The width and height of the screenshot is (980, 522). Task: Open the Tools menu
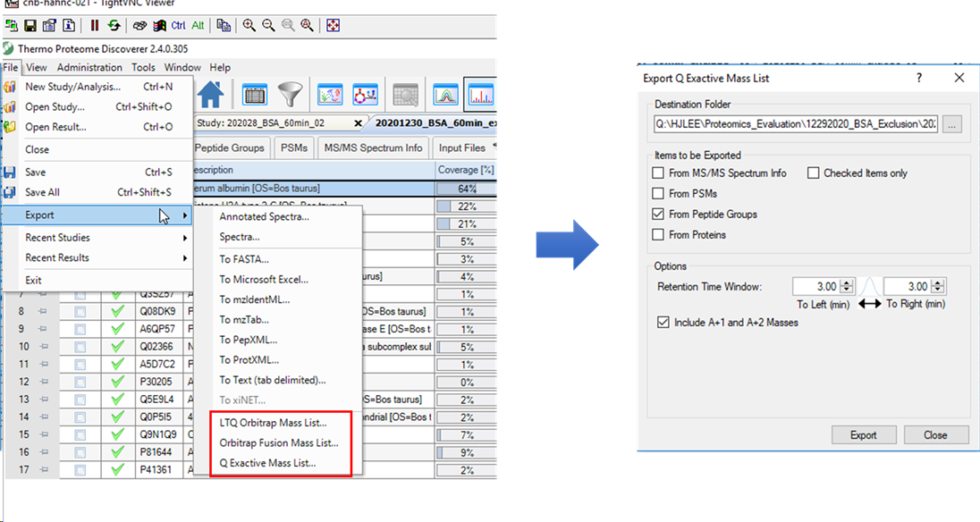point(143,67)
